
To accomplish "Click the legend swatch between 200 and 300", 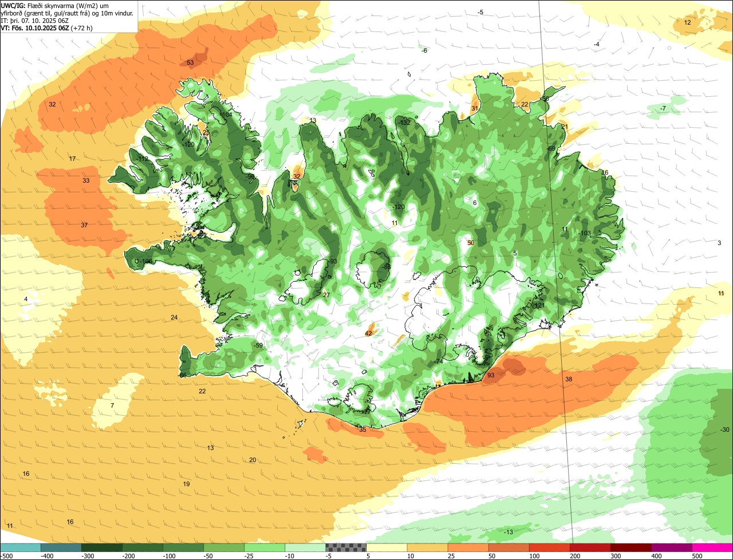I will point(590,547).
